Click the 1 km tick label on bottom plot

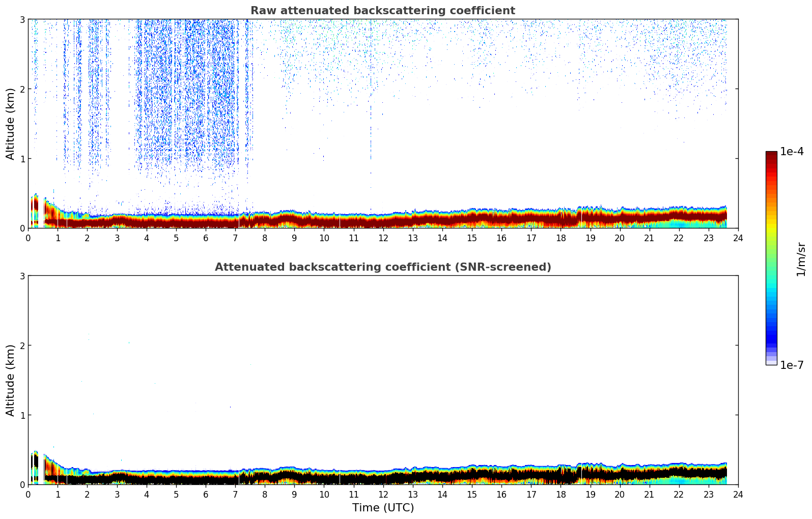point(21,415)
